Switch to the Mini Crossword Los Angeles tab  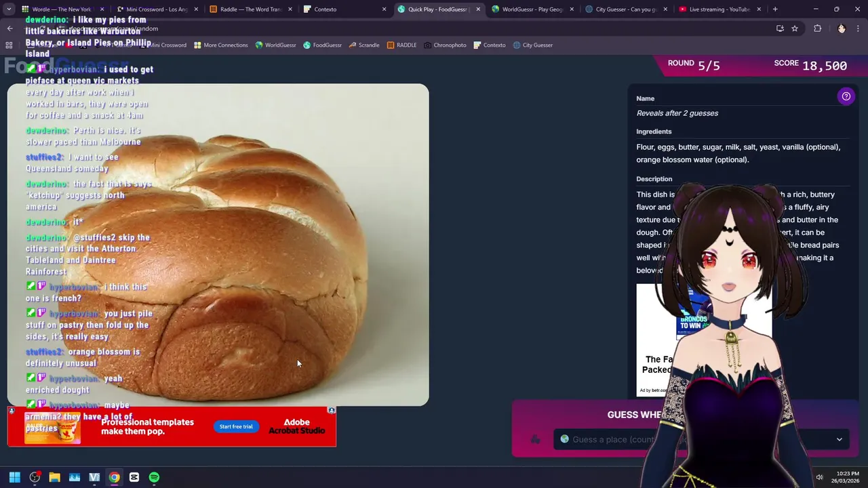click(x=158, y=9)
